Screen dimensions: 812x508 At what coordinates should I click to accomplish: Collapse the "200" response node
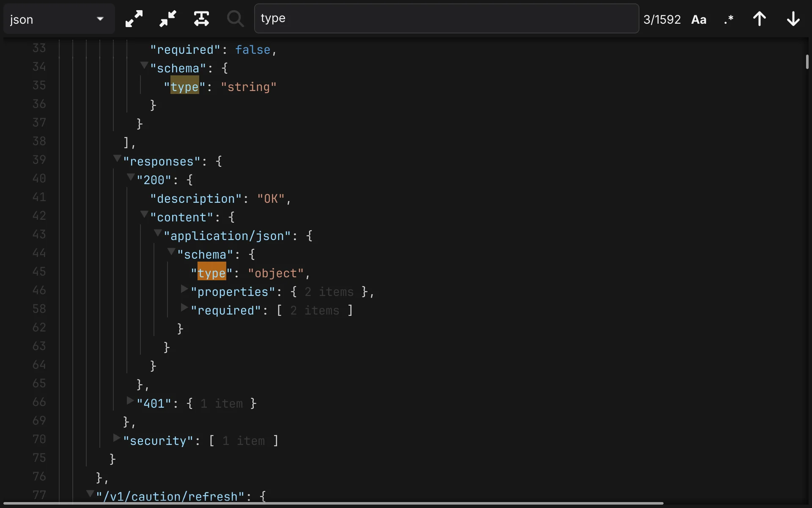[131, 177]
